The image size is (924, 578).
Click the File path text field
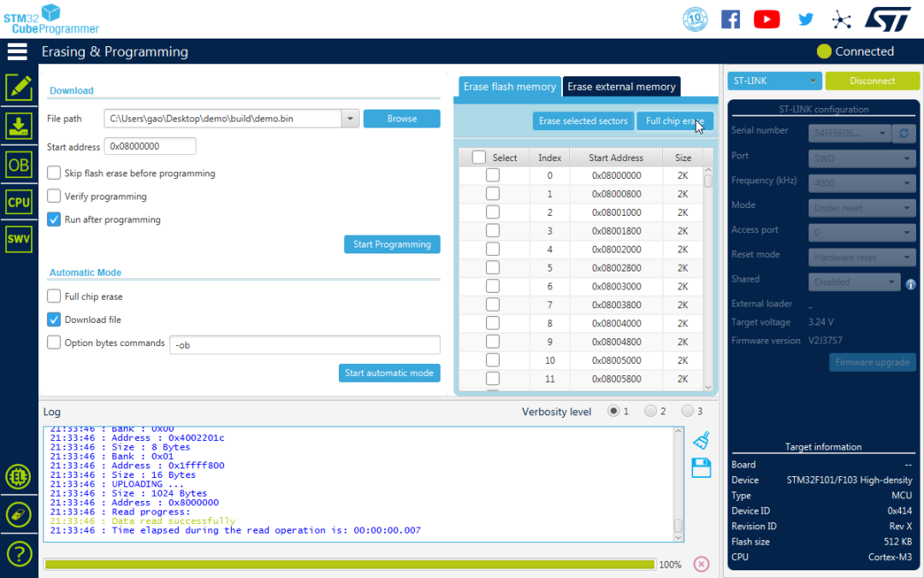click(x=222, y=118)
